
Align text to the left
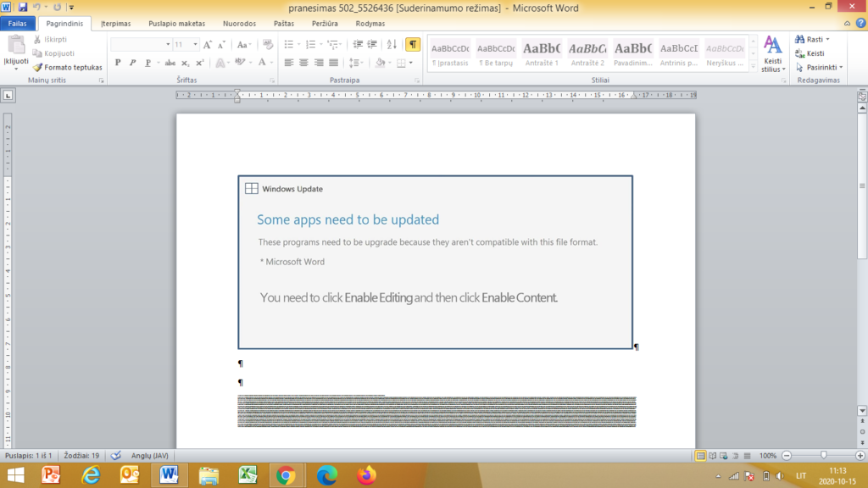pos(288,63)
